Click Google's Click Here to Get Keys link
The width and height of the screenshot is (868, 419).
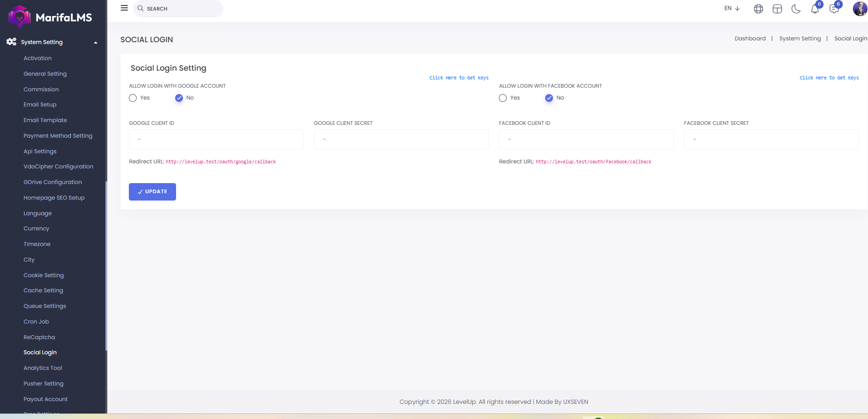(459, 78)
